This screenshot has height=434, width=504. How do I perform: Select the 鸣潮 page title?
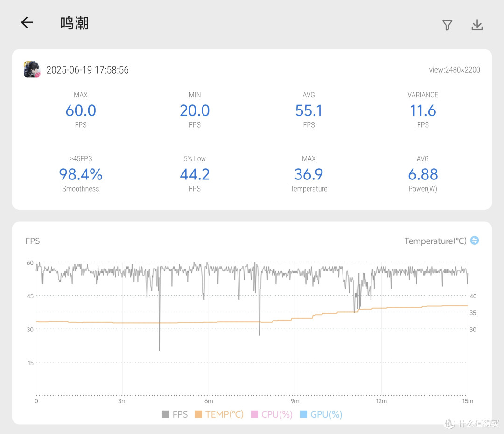(74, 23)
